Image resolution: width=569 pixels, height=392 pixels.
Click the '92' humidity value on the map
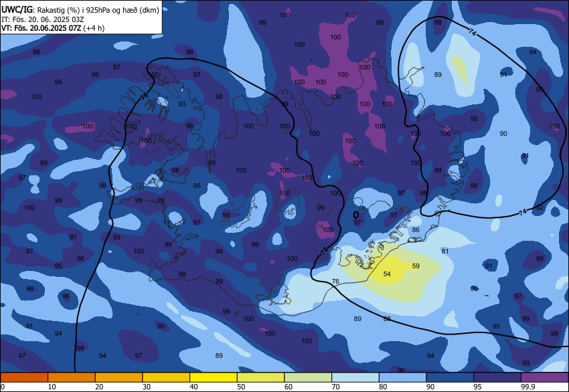click(x=540, y=208)
